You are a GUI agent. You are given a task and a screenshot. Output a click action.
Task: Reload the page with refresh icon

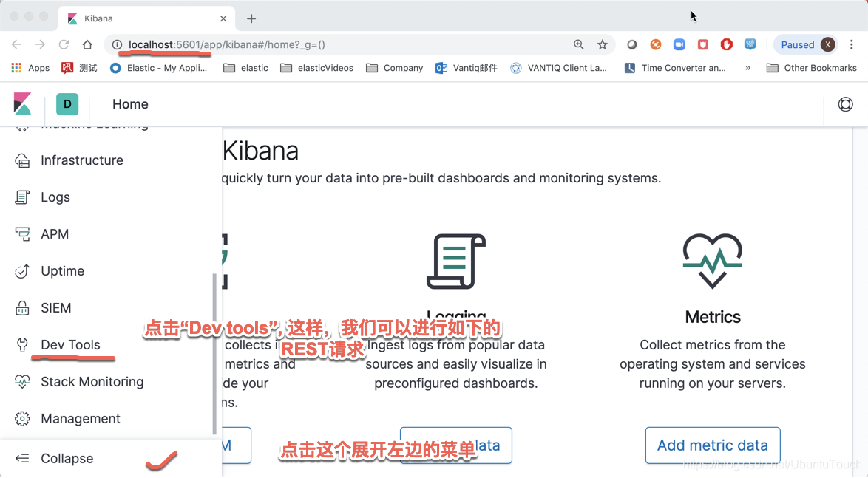click(x=64, y=44)
